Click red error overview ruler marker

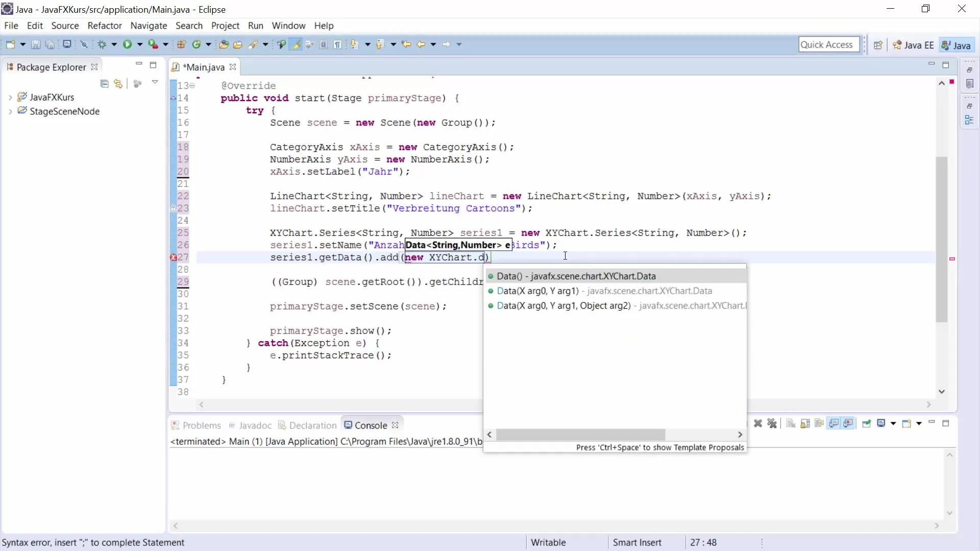952,82
